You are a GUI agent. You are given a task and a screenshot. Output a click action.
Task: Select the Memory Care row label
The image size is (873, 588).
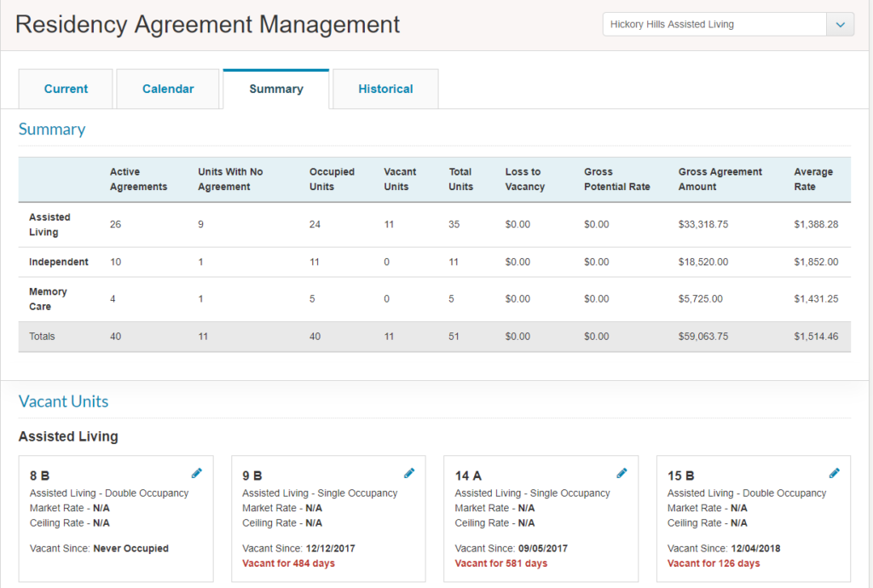pyautogui.click(x=48, y=299)
